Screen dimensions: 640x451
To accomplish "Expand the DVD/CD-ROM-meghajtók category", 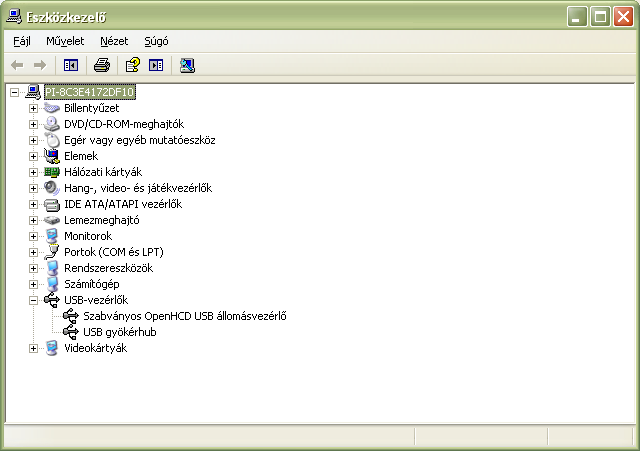I will (x=33, y=124).
